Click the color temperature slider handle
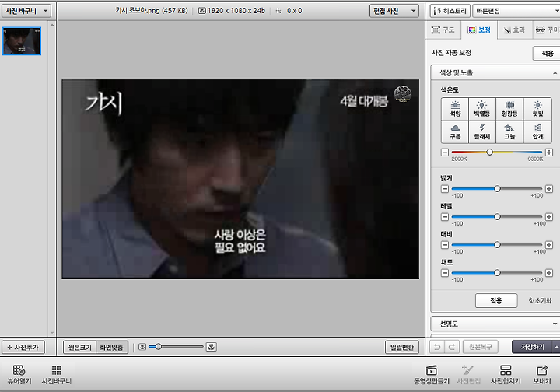This screenshot has height=392, width=560. point(490,152)
